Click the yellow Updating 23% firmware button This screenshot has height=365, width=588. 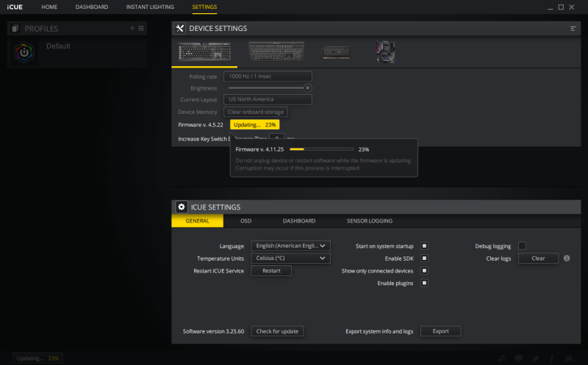(254, 125)
